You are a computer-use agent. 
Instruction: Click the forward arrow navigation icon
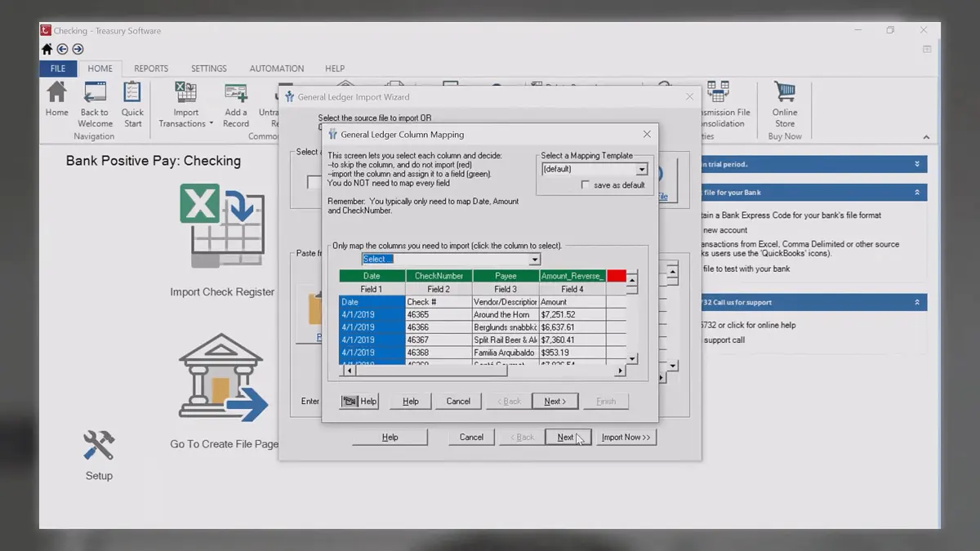[x=78, y=49]
